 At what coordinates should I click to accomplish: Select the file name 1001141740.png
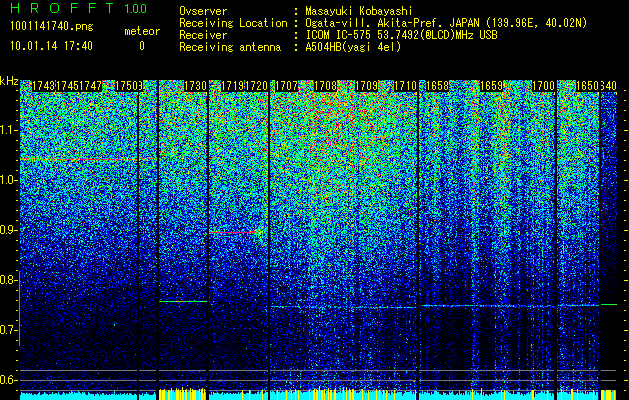click(x=52, y=27)
